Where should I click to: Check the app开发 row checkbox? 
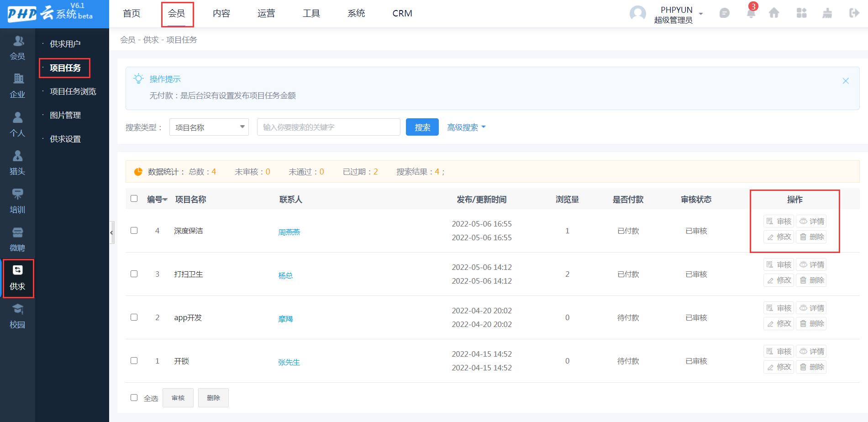click(134, 317)
